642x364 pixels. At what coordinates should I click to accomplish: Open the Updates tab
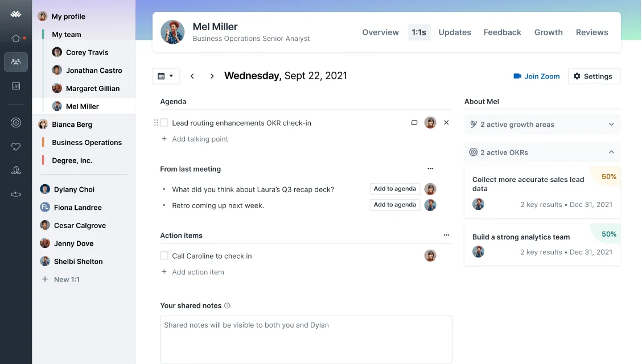[454, 32]
